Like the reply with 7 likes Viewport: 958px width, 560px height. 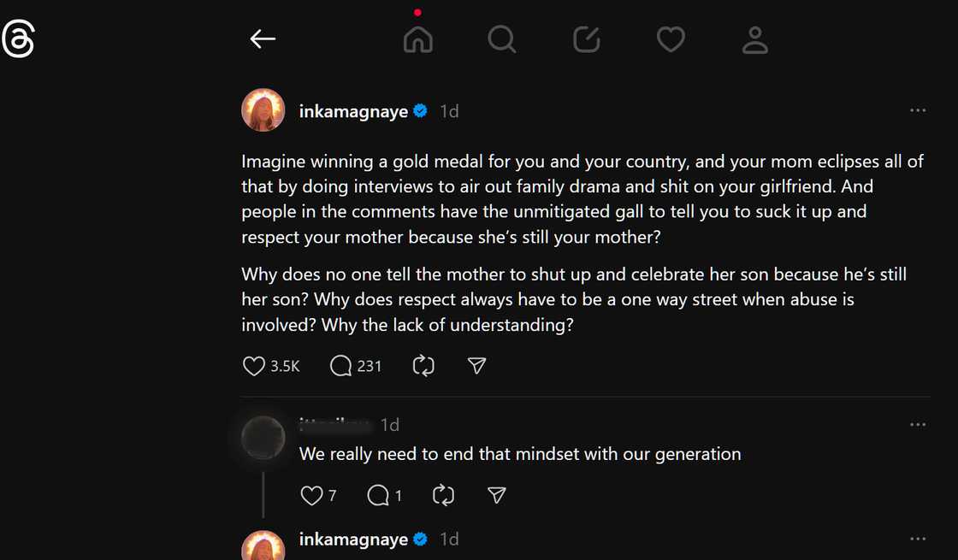[x=311, y=495]
